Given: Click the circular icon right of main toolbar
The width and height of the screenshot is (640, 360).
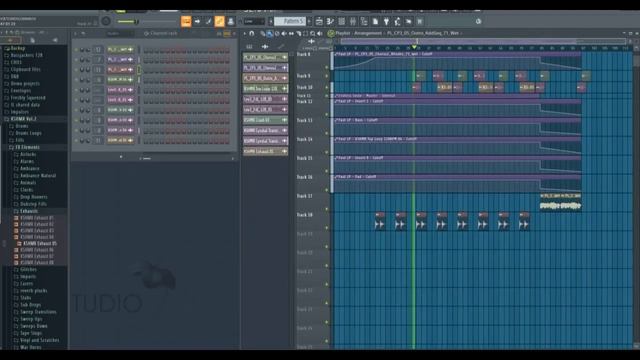Looking at the screenshot, I should pos(478,21).
